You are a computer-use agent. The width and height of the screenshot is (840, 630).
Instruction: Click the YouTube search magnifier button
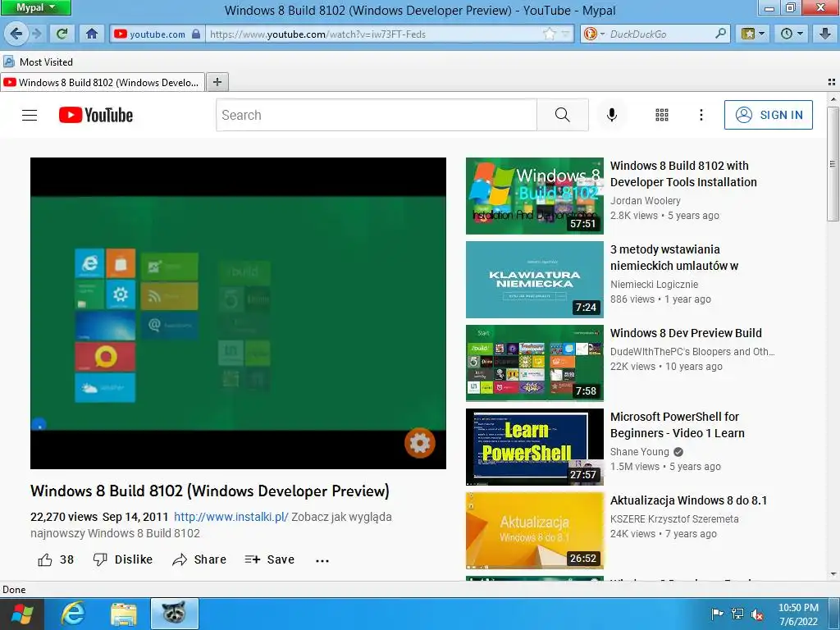tap(563, 115)
